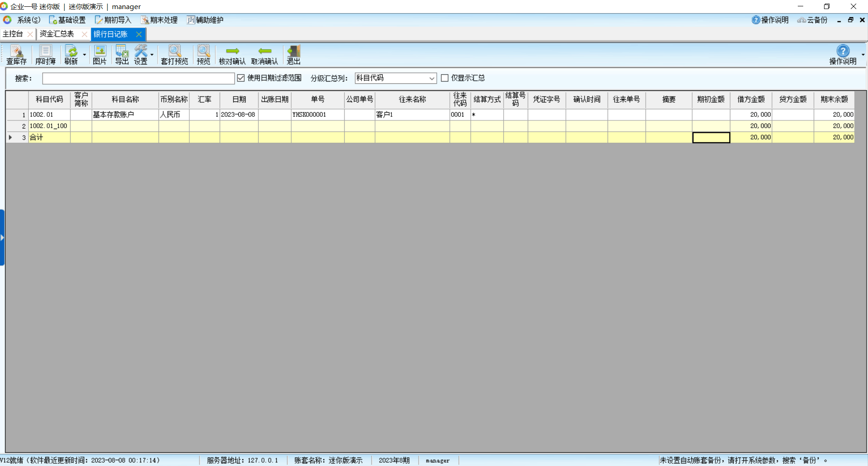Expand the 分级汇总列 dropdown
This screenshot has width=868, height=466.
point(431,78)
